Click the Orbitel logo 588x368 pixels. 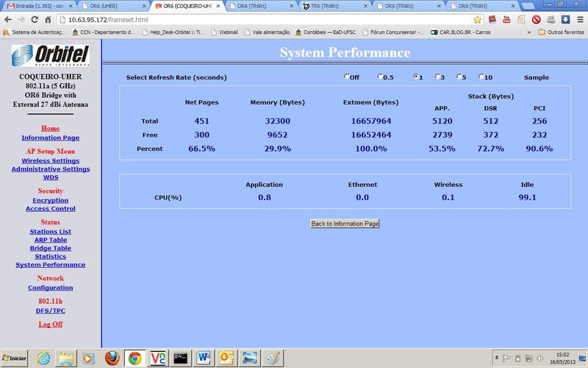pyautogui.click(x=50, y=56)
